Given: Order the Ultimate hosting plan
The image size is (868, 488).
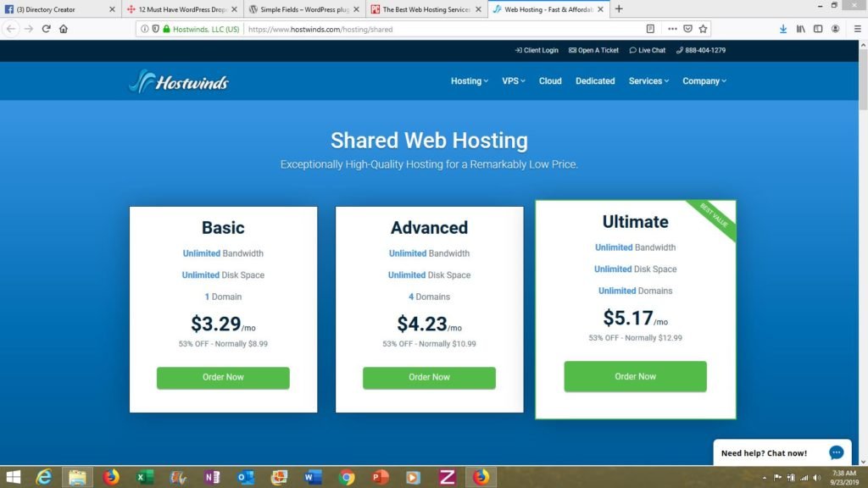Looking at the screenshot, I should (x=635, y=376).
